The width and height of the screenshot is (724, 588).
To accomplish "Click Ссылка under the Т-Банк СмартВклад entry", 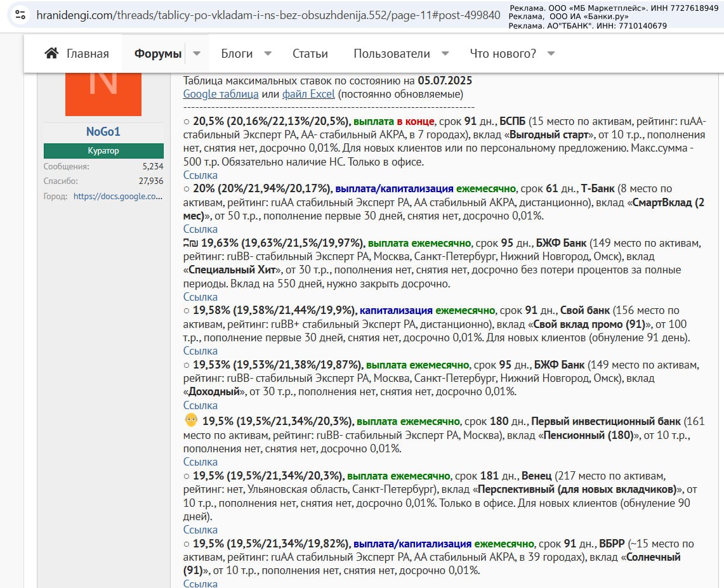I will 201,229.
